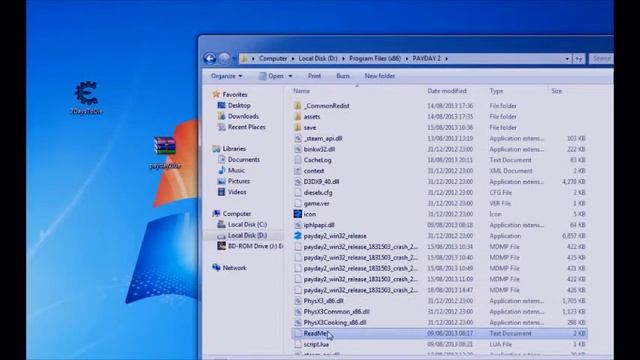Click the Local Disk (C:) drive icon

coord(221,224)
